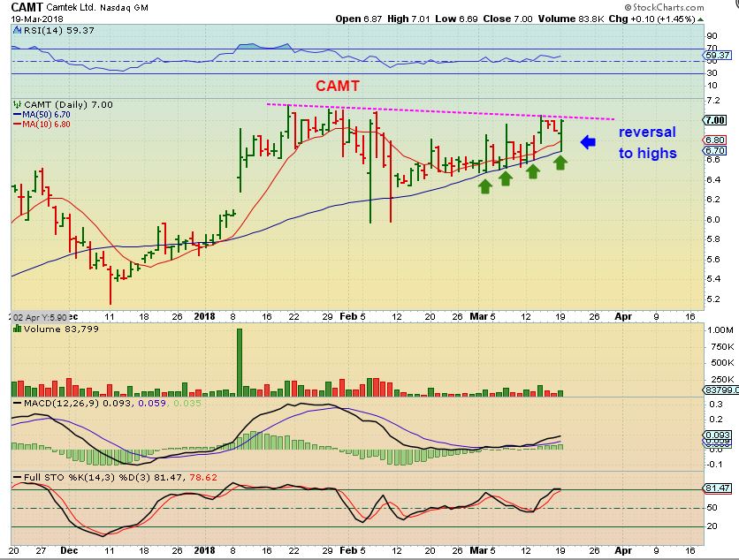Click the 'Close 7.00' quote value
Viewport: 739px width, 560px height.
(507, 19)
